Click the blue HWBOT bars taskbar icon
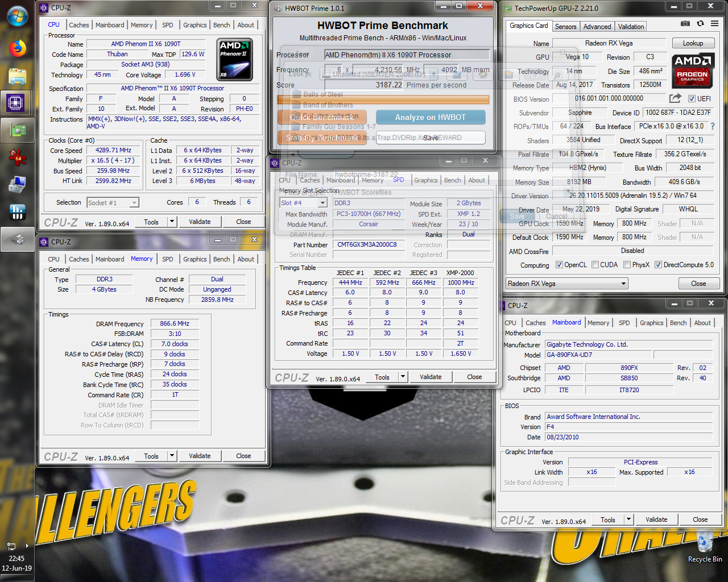728x582 pixels. coord(18,212)
